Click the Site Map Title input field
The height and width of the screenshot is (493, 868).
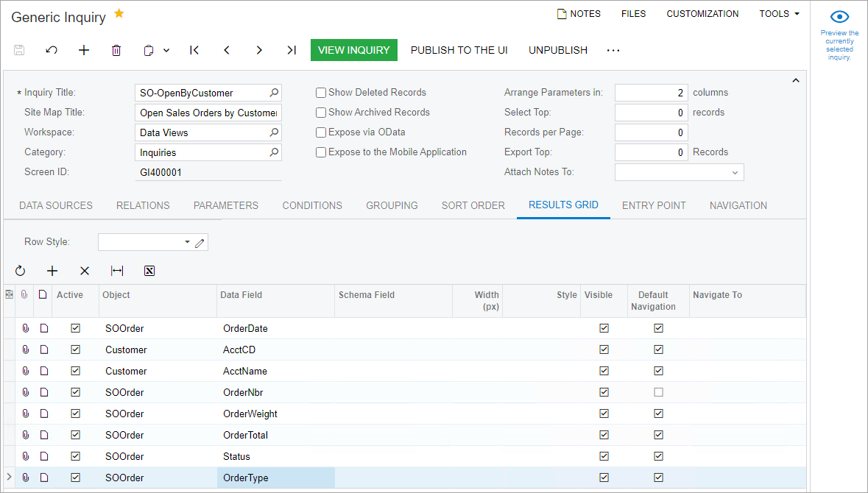point(208,113)
